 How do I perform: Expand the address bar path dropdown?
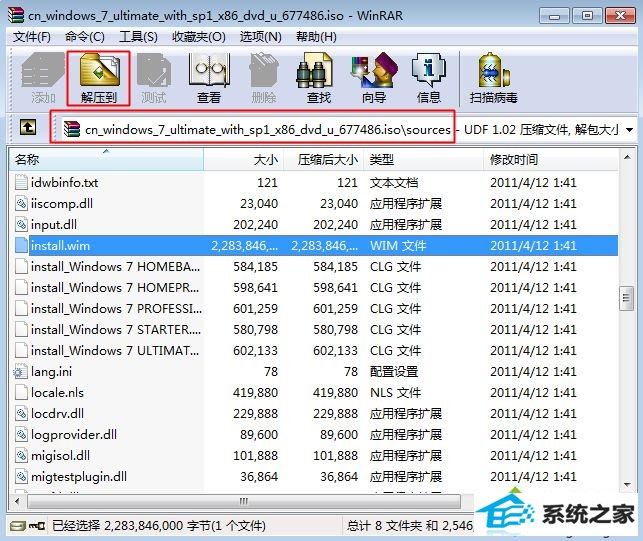[629, 130]
